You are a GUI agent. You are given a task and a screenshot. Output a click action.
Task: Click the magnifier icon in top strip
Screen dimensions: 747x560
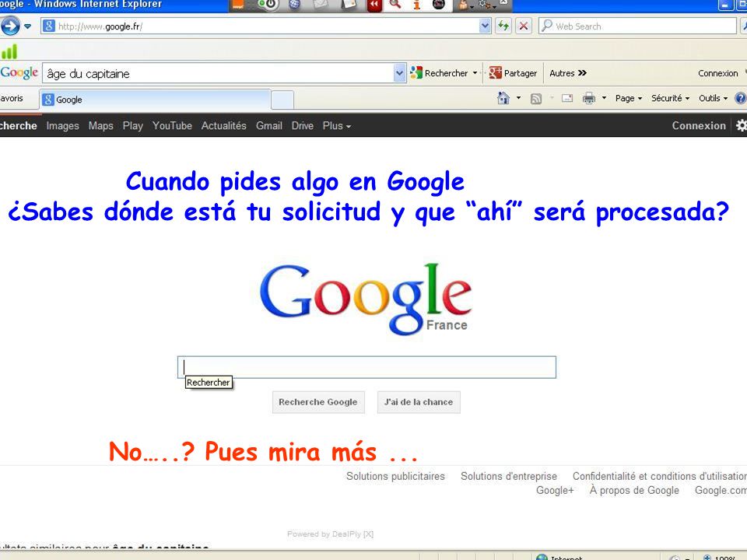tap(395, 5)
